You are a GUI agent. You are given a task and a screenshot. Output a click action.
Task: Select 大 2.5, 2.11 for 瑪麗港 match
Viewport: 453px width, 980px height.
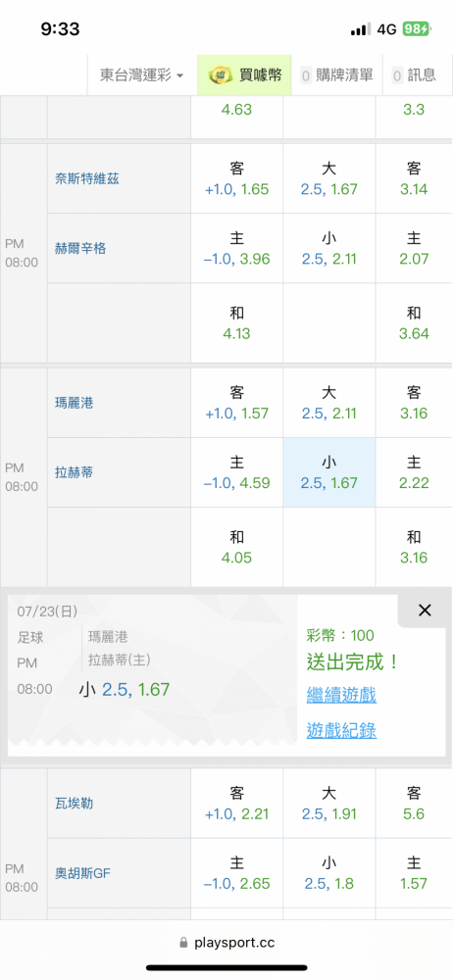click(x=329, y=403)
